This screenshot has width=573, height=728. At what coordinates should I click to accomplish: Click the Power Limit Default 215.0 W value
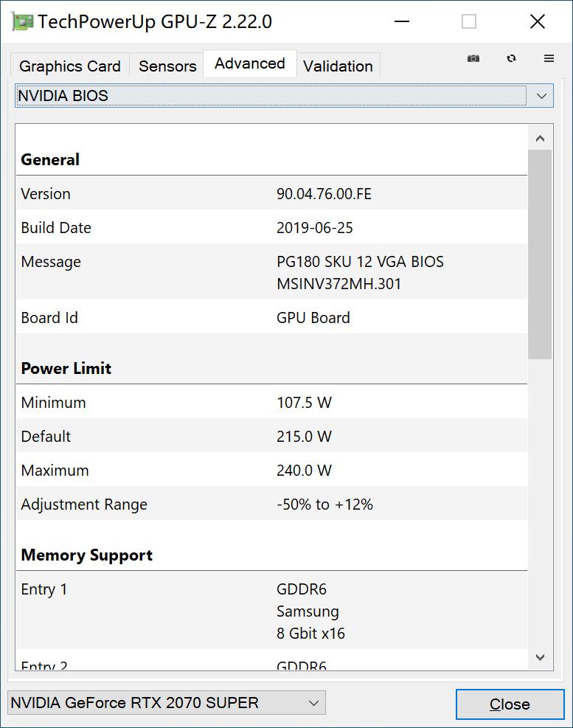coord(305,436)
